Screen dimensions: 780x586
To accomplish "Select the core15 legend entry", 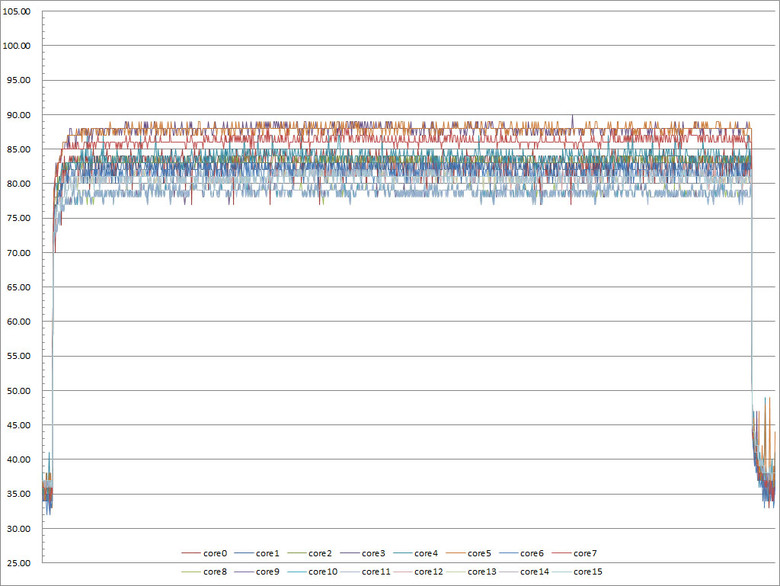I will pos(577,572).
